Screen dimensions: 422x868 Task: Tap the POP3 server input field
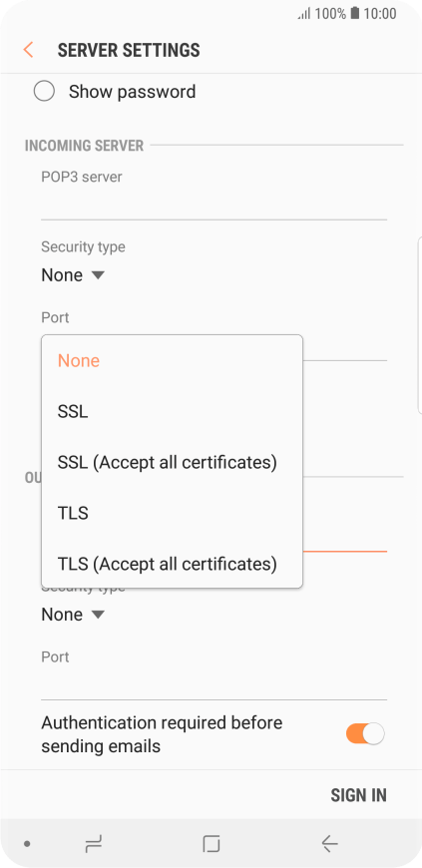[x=213, y=204]
